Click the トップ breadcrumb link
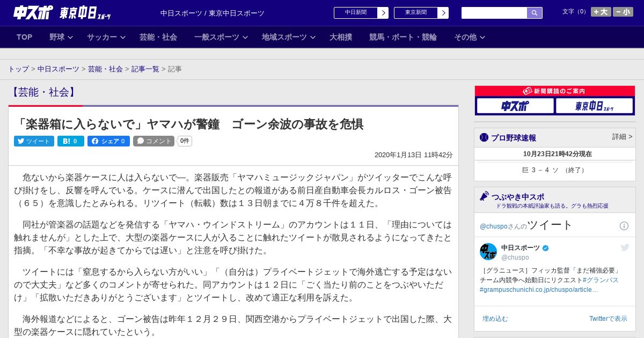Image resolution: width=644 pixels, height=338 pixels. click(x=19, y=69)
